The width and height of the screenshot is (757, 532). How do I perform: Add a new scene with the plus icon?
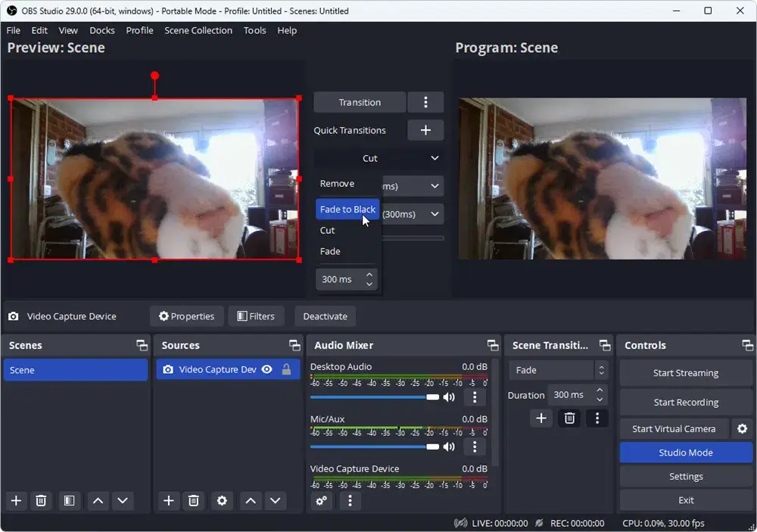(16, 500)
